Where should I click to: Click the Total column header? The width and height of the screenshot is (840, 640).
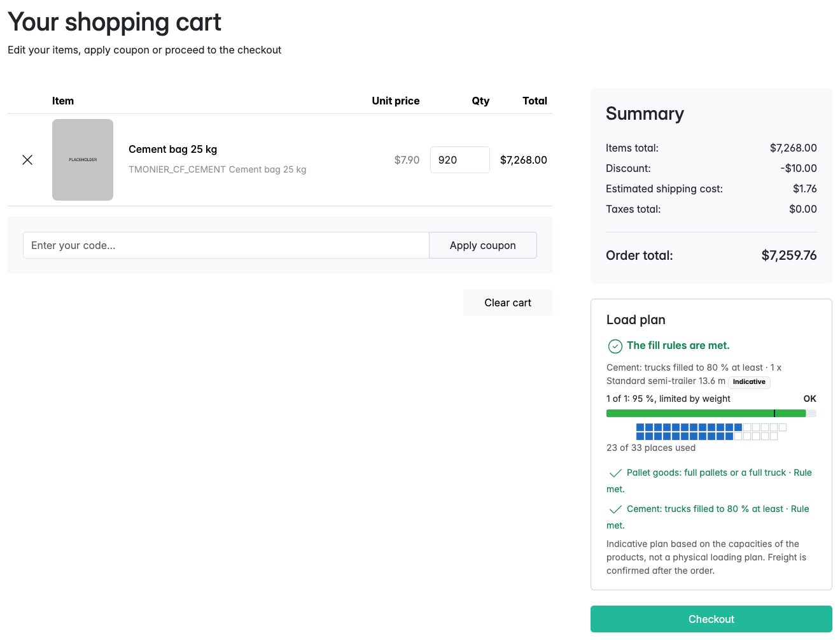(x=535, y=101)
